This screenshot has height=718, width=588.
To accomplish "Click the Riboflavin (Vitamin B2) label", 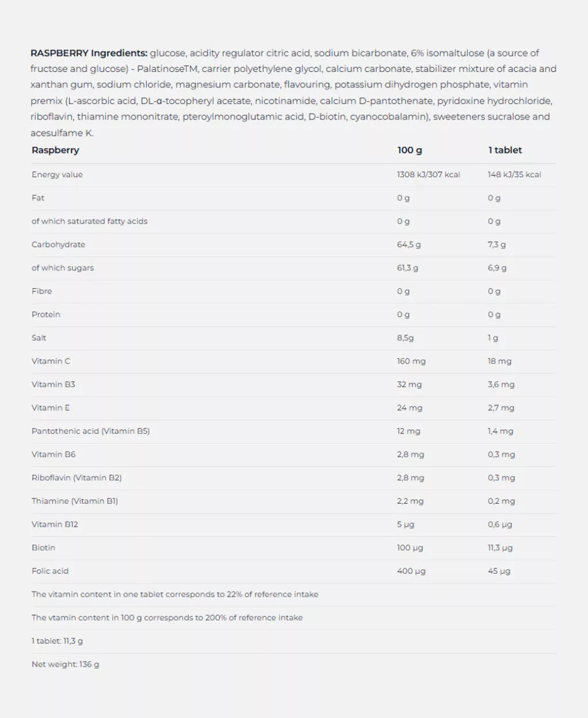I will click(76, 478).
